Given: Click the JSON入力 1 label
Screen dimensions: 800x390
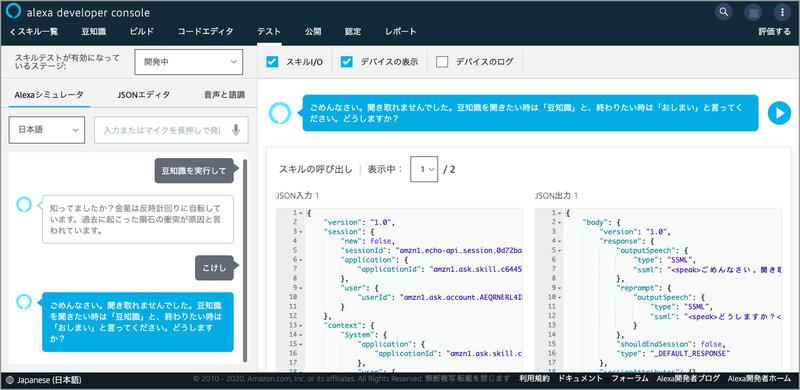Looking at the screenshot, I should click(297, 196).
